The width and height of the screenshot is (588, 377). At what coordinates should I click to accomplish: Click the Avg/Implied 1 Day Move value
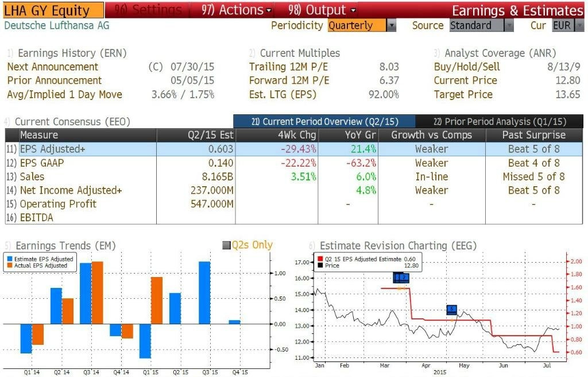[x=183, y=94]
